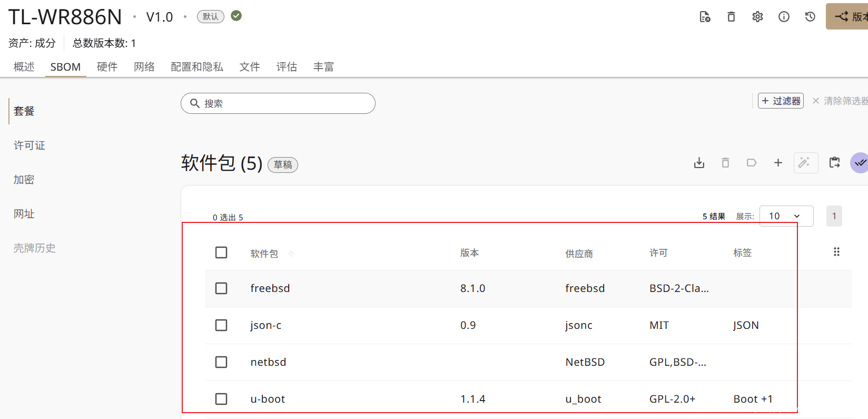Open the 许可证 sidebar section
868x419 pixels.
pos(29,145)
